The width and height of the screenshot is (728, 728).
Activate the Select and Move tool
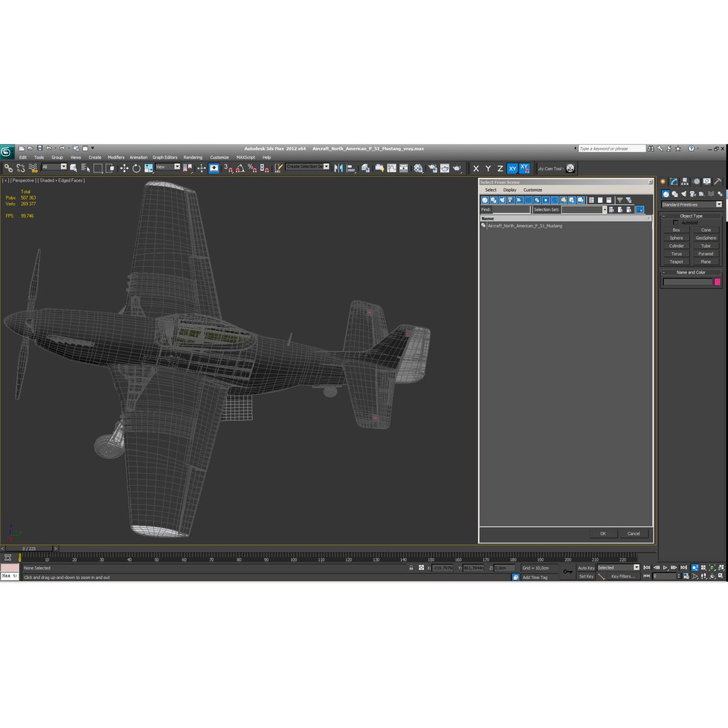click(124, 168)
